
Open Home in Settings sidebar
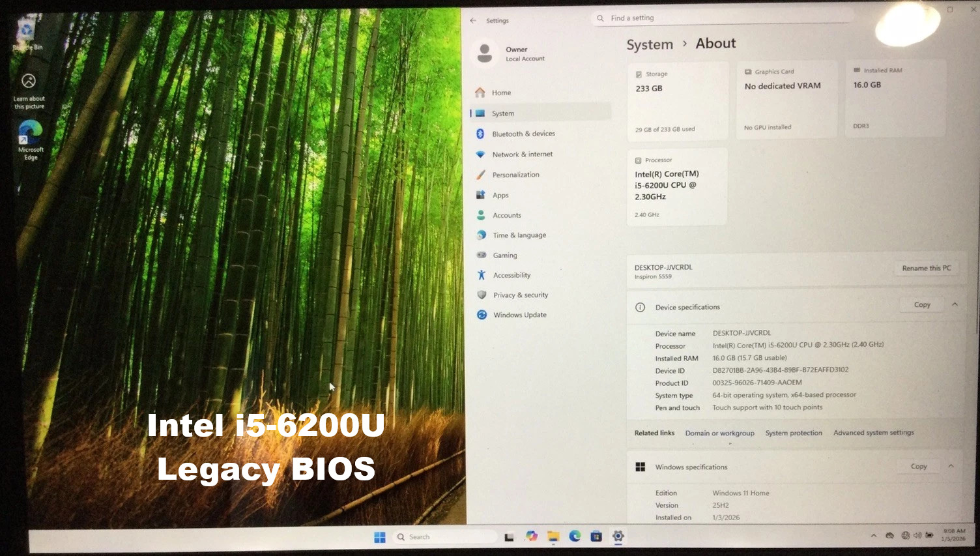coord(540,93)
